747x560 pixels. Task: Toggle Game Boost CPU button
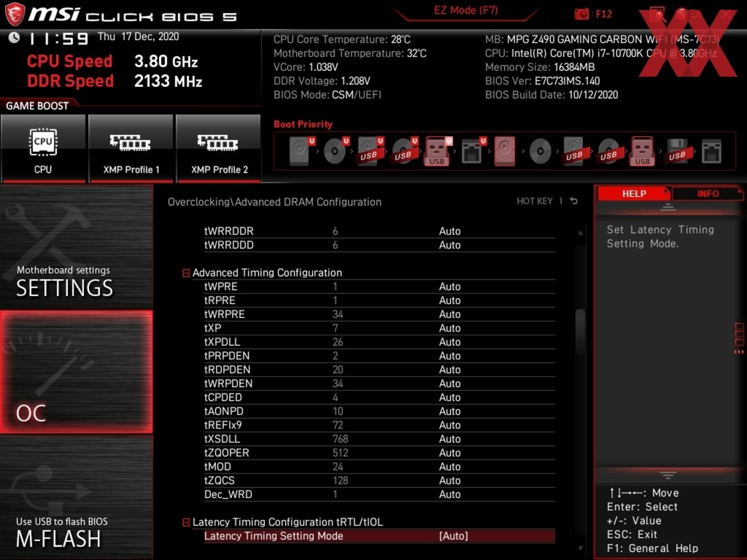43,148
